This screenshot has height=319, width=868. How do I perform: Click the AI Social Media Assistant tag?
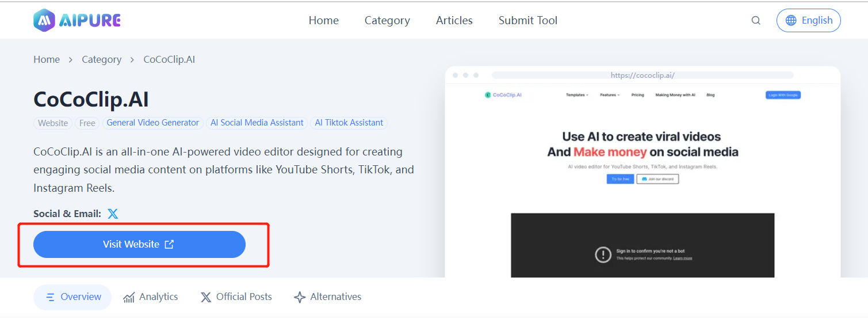coord(257,123)
